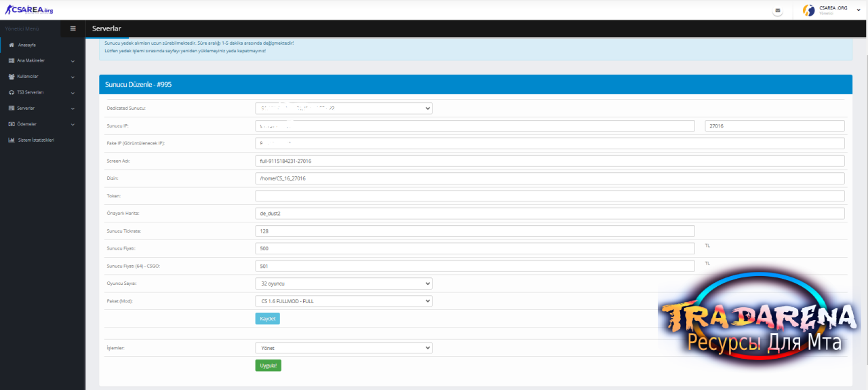This screenshot has height=390, width=868.
Task: Click the Fake IP input field
Action: click(550, 143)
